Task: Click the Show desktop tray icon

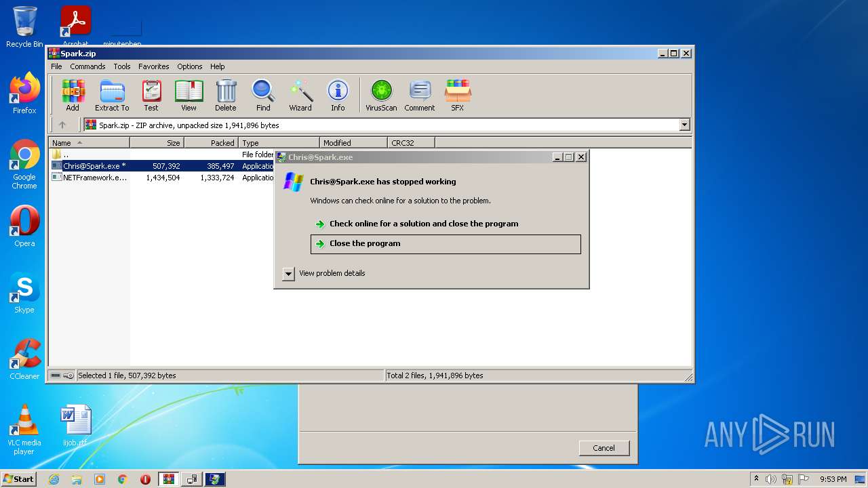Action: click(861, 479)
